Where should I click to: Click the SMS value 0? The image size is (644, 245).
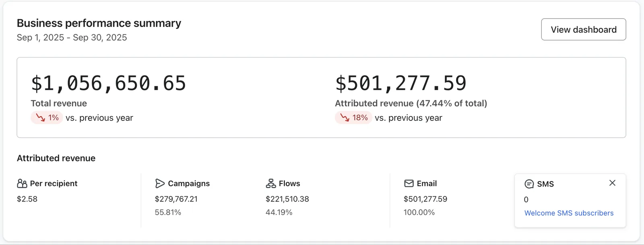(x=526, y=200)
